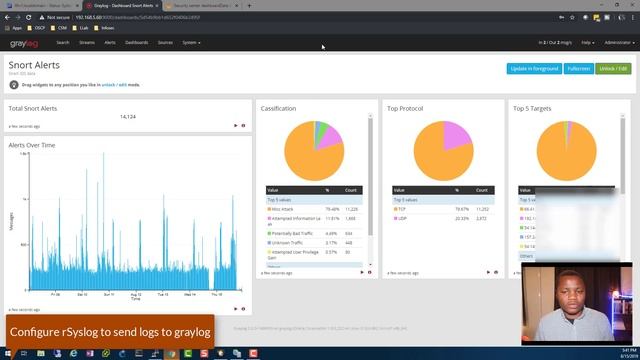This screenshot has height=360, width=640.
Task: Click the Alerts Over Time histogram chart
Action: click(134, 222)
